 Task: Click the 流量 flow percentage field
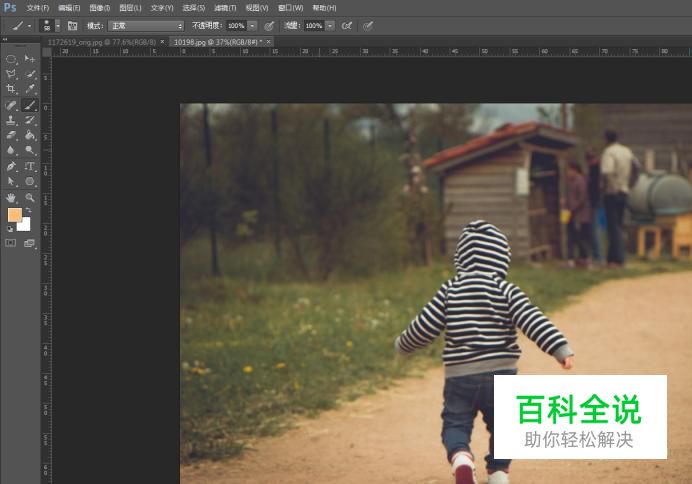point(314,25)
